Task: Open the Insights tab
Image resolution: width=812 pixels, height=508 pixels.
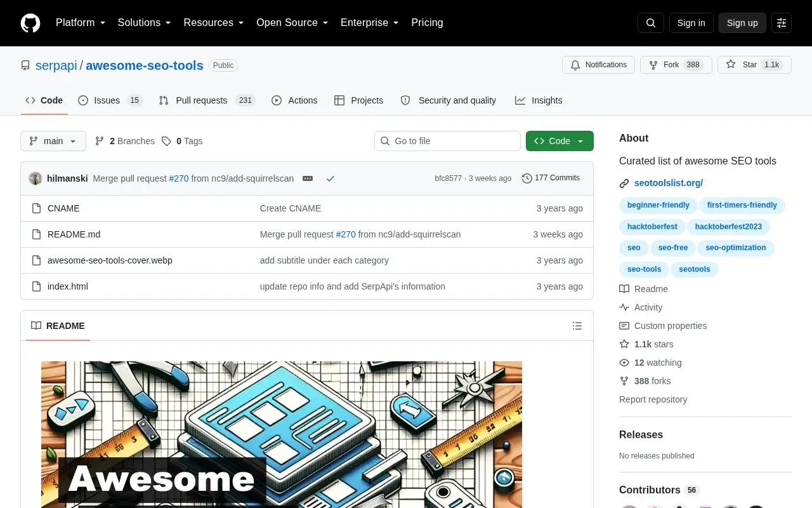Action: coord(539,100)
